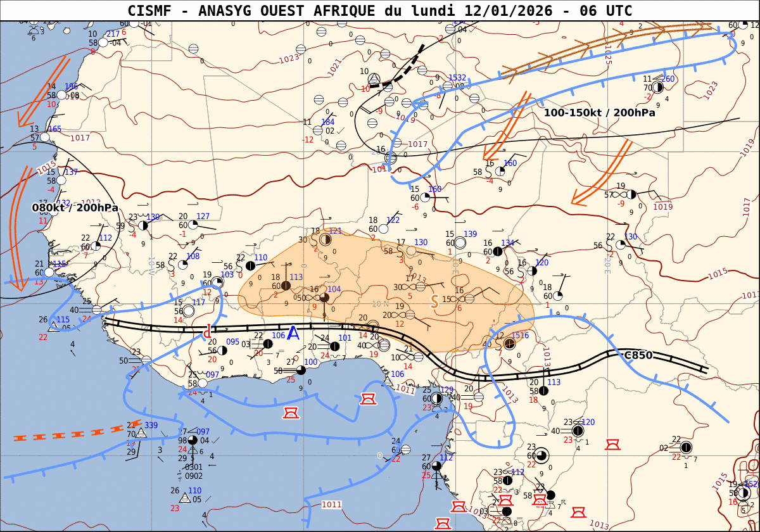Click the blue 339 station value
Image resolution: width=760 pixels, height=532 pixels.
[x=151, y=426]
